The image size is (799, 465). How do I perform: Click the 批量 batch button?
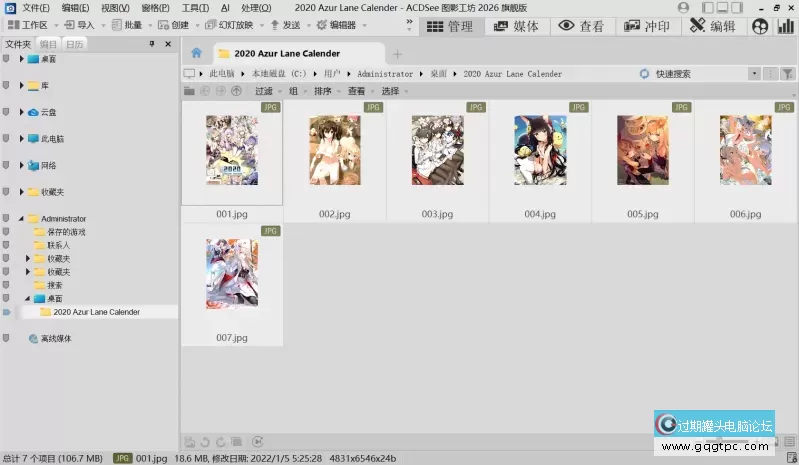[x=127, y=24]
